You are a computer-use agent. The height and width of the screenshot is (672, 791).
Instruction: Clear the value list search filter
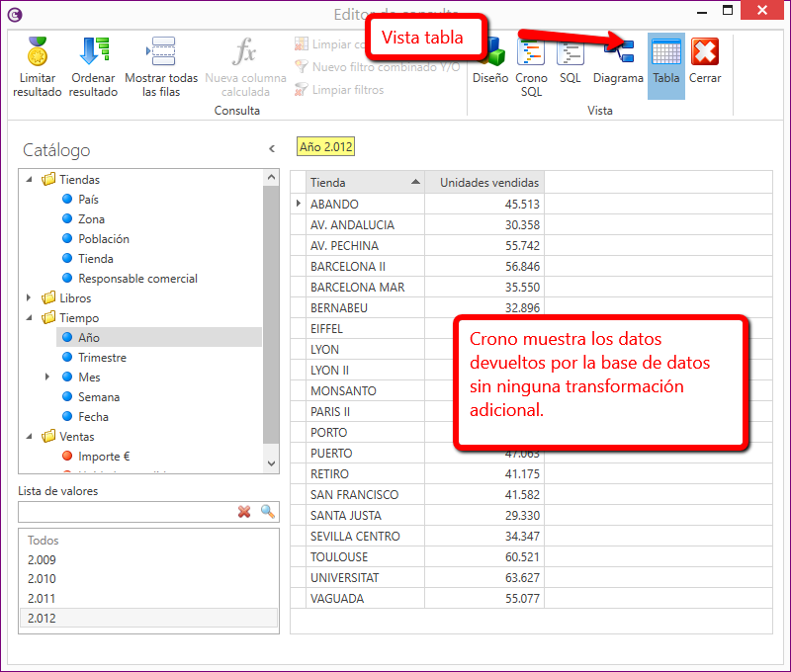tap(244, 512)
